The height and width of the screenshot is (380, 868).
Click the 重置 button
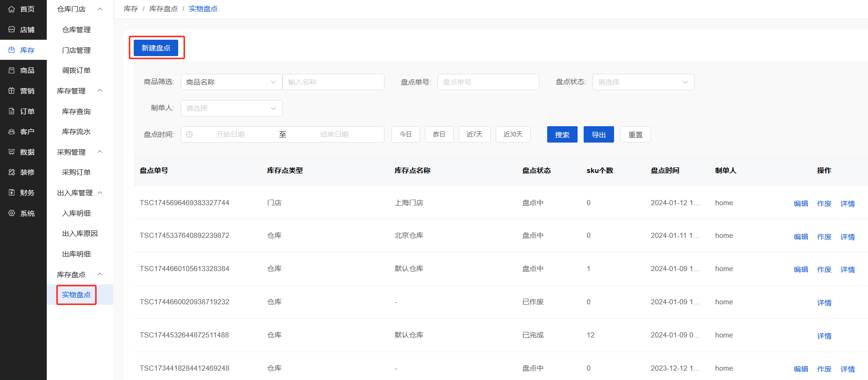click(635, 135)
